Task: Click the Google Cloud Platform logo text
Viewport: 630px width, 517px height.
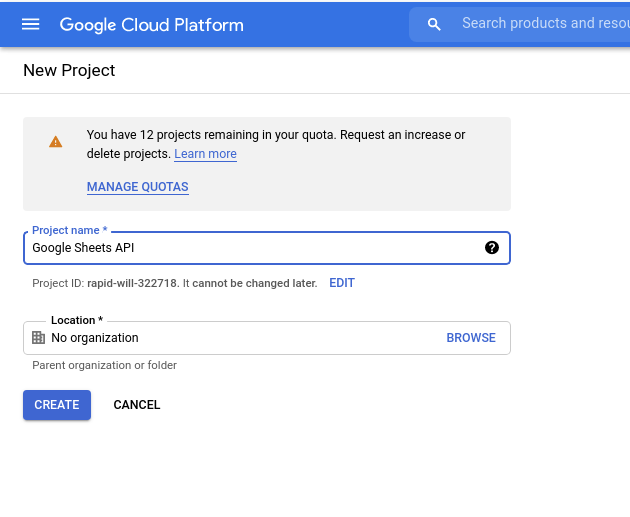Action: (x=151, y=25)
